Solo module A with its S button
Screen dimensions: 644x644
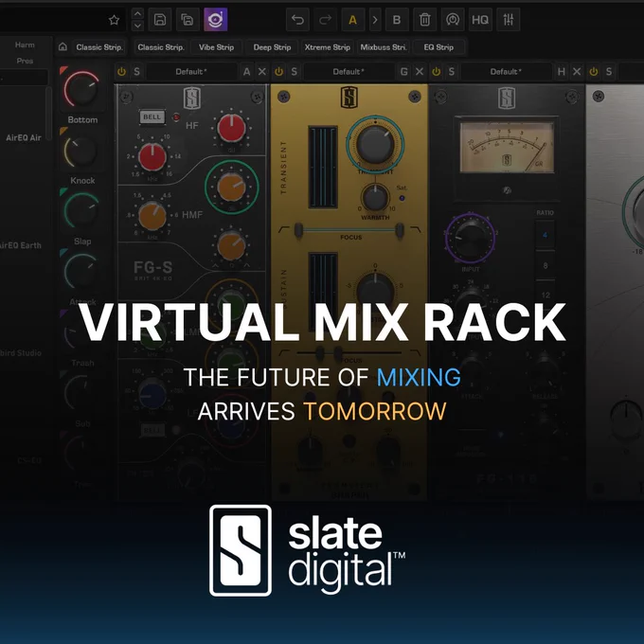(x=136, y=71)
